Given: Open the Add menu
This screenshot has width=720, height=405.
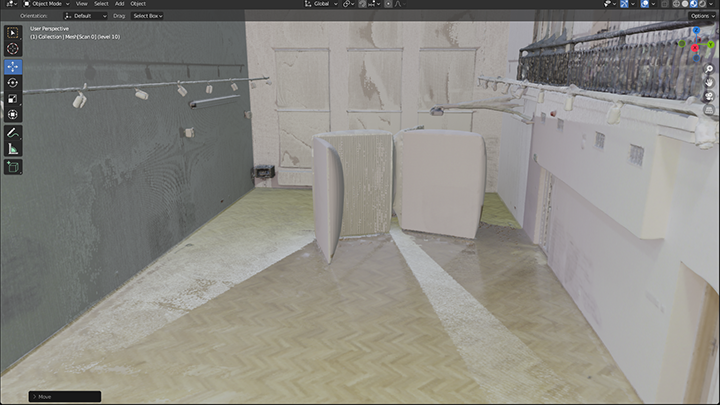Looking at the screenshot, I should (119, 4).
